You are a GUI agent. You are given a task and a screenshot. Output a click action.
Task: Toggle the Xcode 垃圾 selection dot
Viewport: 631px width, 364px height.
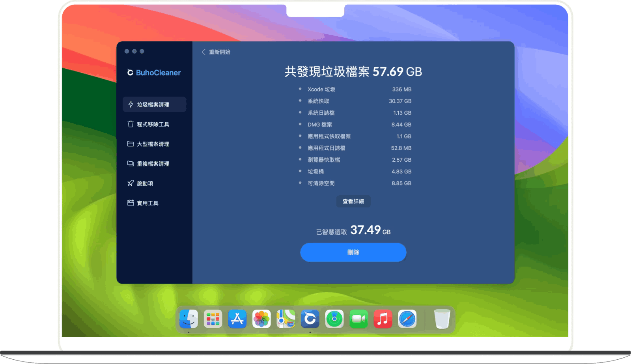coord(301,89)
